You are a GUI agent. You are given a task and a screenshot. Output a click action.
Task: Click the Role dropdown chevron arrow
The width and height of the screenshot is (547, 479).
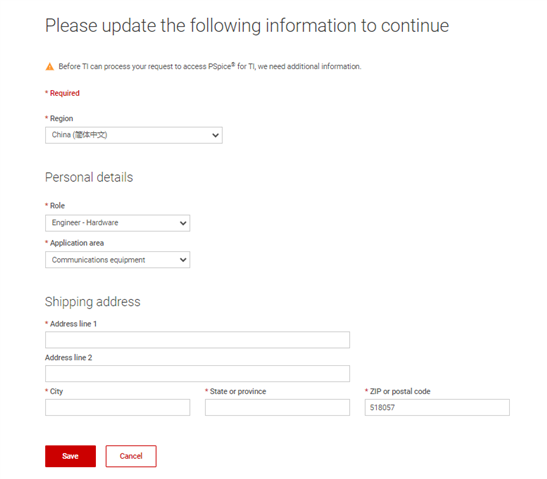click(x=183, y=223)
